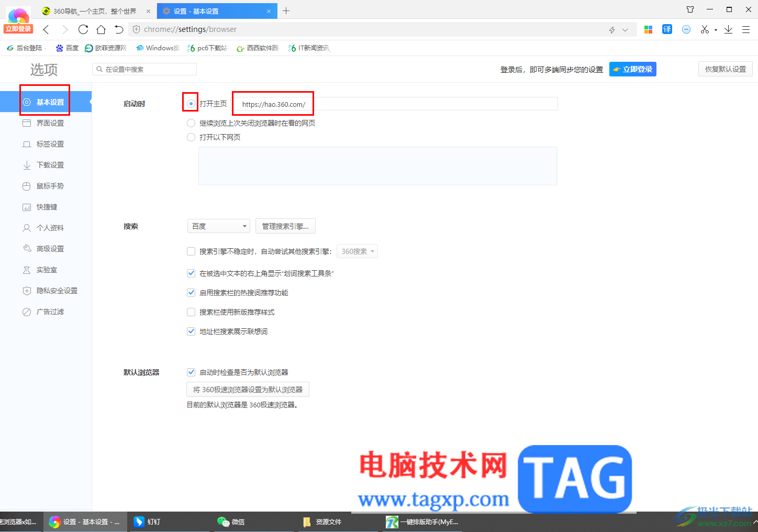Open 高级设置 in the sidebar
The width and height of the screenshot is (758, 532).
coord(46,249)
